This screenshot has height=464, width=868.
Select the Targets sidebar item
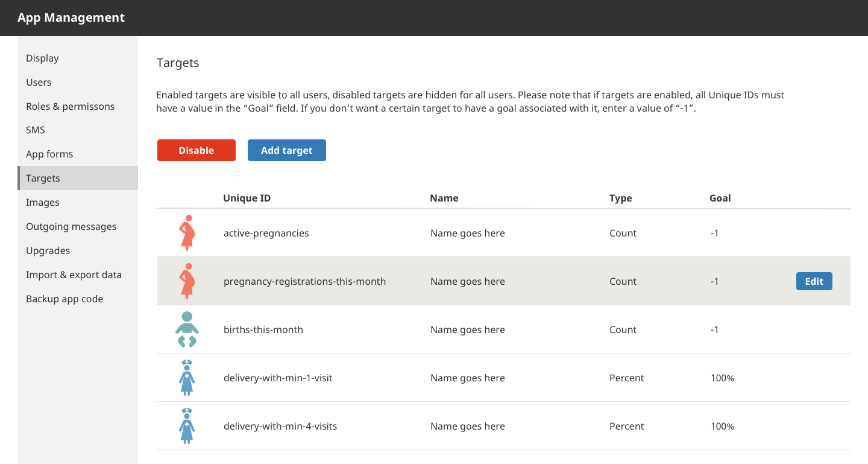[78, 178]
